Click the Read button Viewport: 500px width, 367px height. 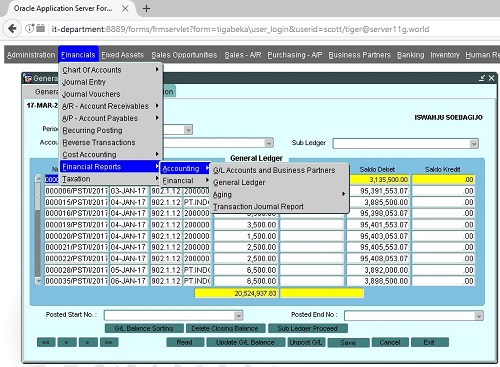click(185, 342)
